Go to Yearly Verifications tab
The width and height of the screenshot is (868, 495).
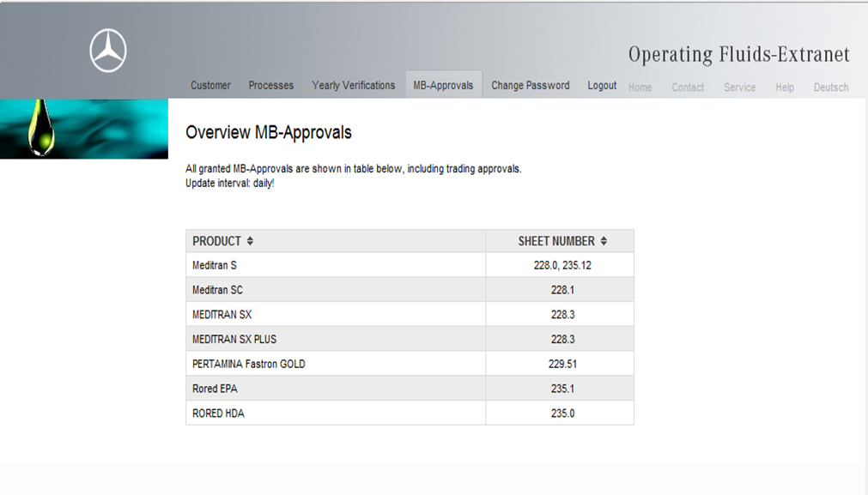tap(353, 85)
